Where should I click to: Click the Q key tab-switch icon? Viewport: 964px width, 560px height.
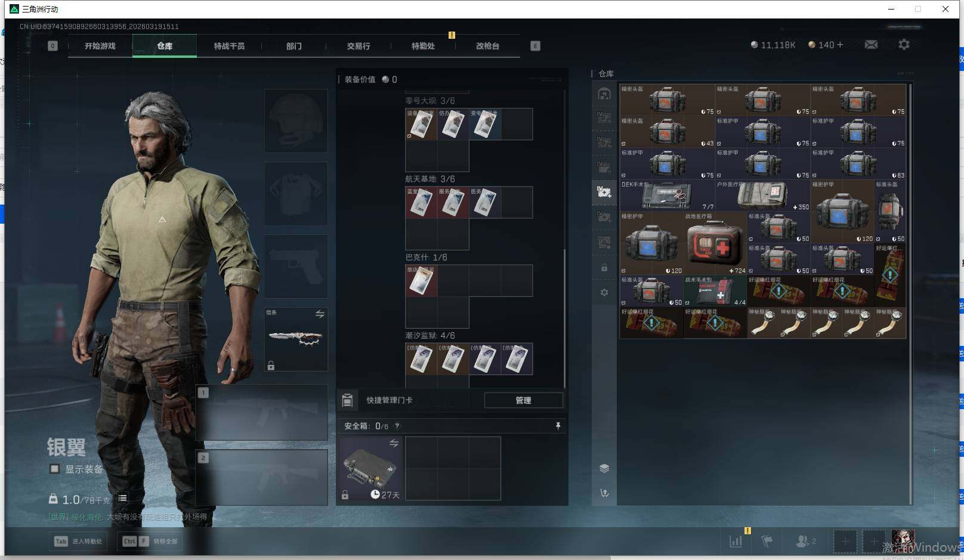(x=52, y=46)
